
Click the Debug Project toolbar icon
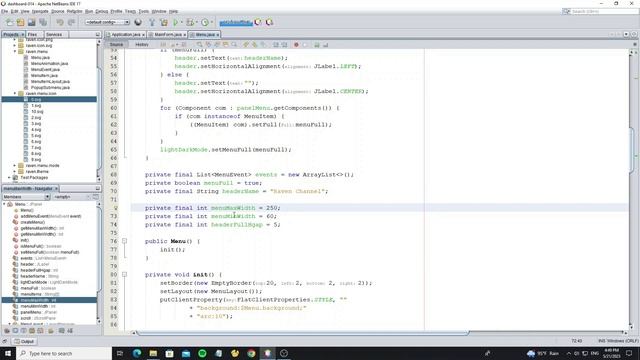190,22
